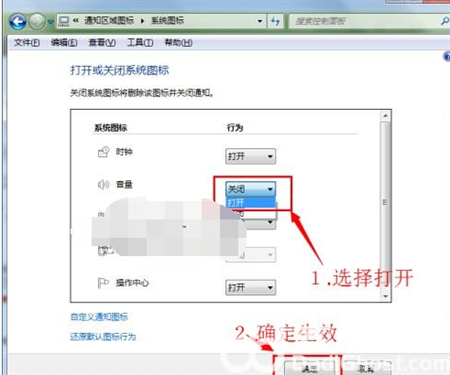Click the 音量 speaker icon

point(103,184)
